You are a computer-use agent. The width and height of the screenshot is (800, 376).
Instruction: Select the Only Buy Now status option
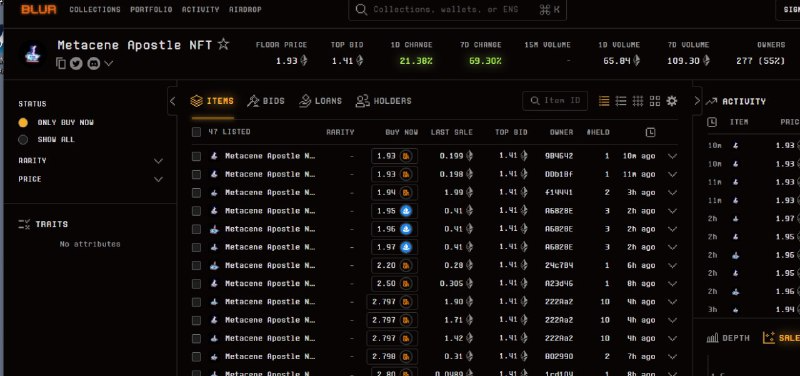23,122
